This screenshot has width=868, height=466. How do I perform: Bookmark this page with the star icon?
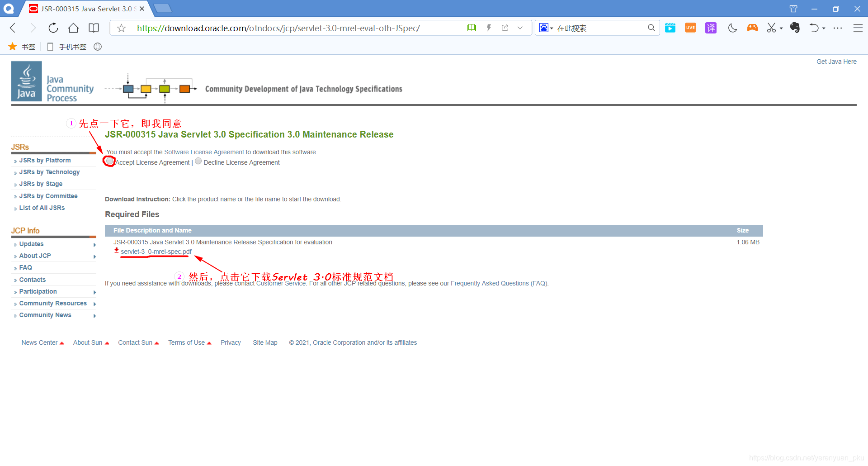[x=121, y=28]
